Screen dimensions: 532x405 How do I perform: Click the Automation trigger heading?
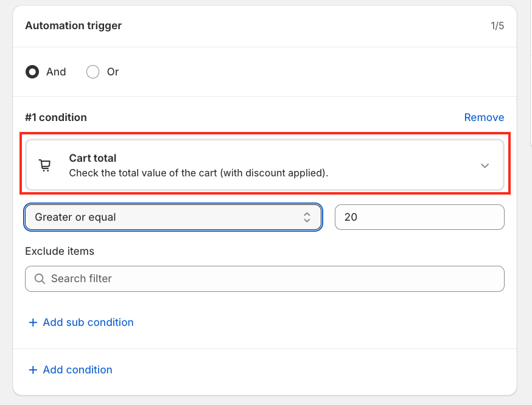pyautogui.click(x=73, y=26)
